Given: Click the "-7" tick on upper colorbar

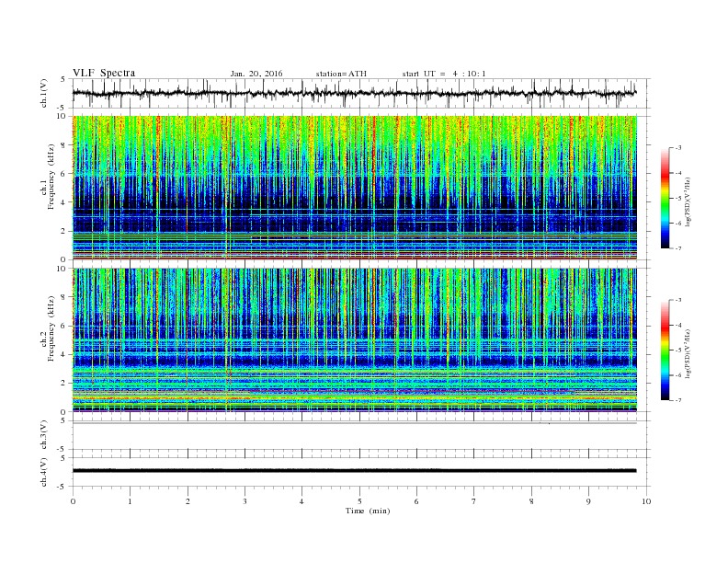Looking at the screenshot, I should 678,248.
